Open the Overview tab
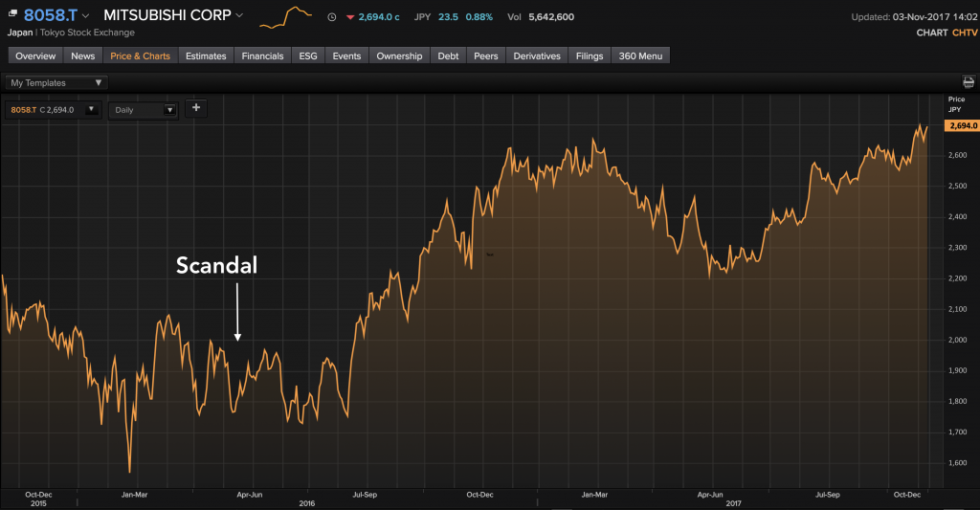 pyautogui.click(x=35, y=55)
